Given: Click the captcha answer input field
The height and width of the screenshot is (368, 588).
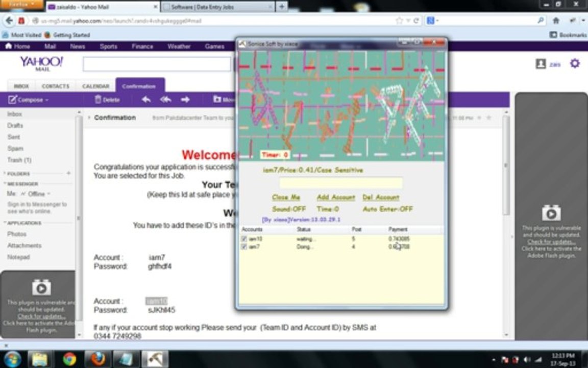Looking at the screenshot, I should point(340,183).
